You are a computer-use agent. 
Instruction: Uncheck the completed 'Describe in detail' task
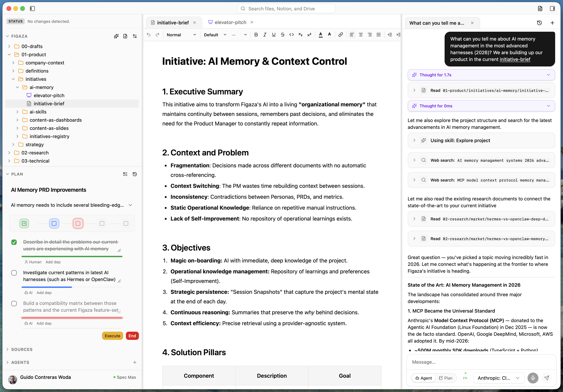pos(14,242)
